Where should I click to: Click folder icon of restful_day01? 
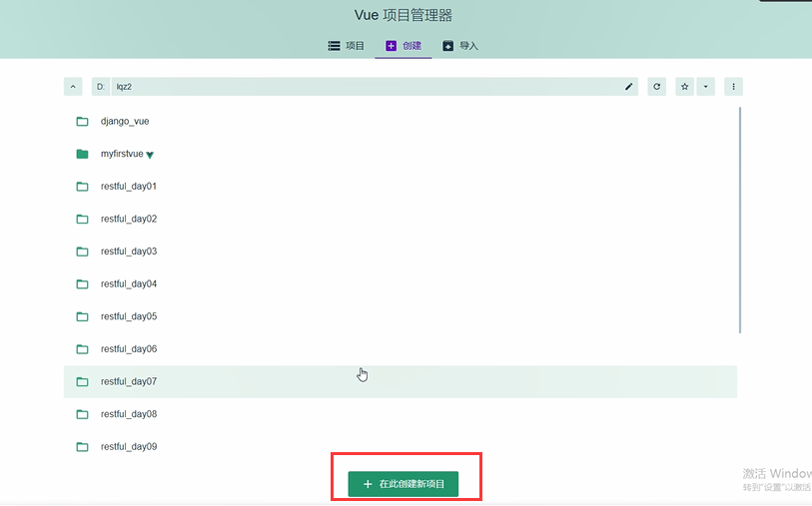tap(82, 187)
